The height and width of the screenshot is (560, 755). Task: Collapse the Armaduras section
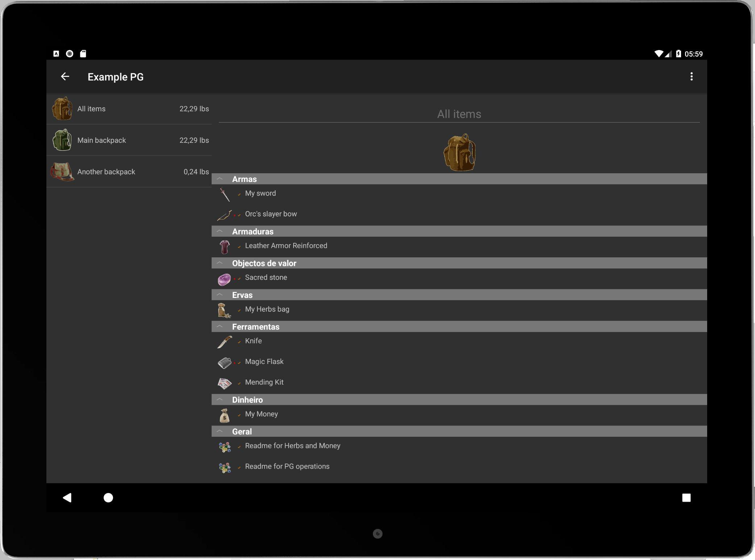point(220,231)
